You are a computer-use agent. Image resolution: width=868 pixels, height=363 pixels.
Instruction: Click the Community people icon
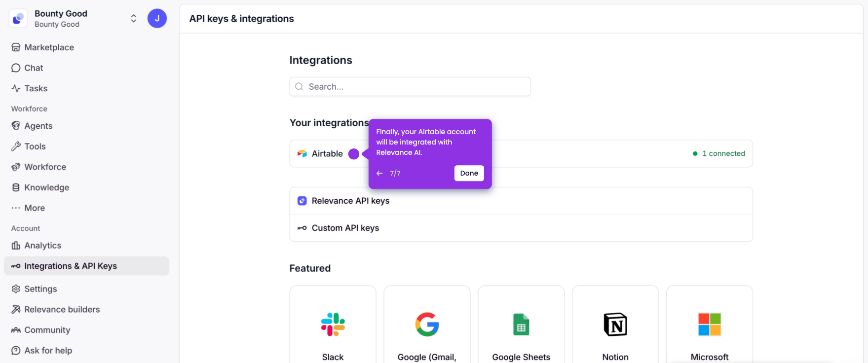pos(16,330)
